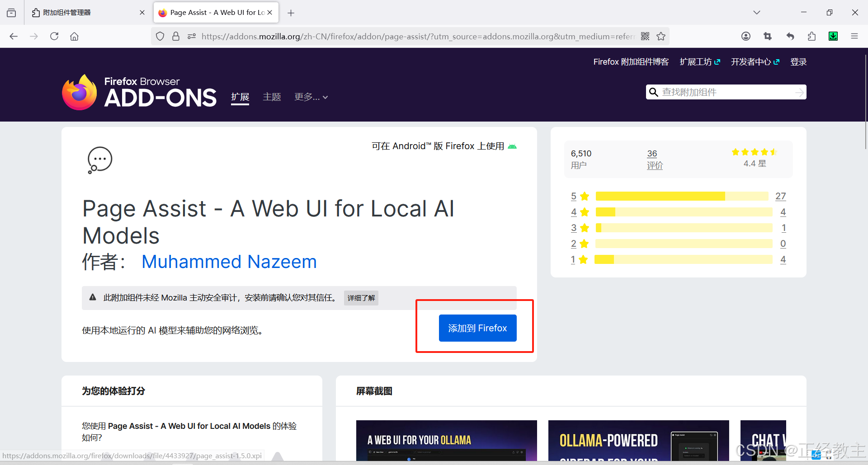
Task: Submit search with the arrow button
Action: 800,92
